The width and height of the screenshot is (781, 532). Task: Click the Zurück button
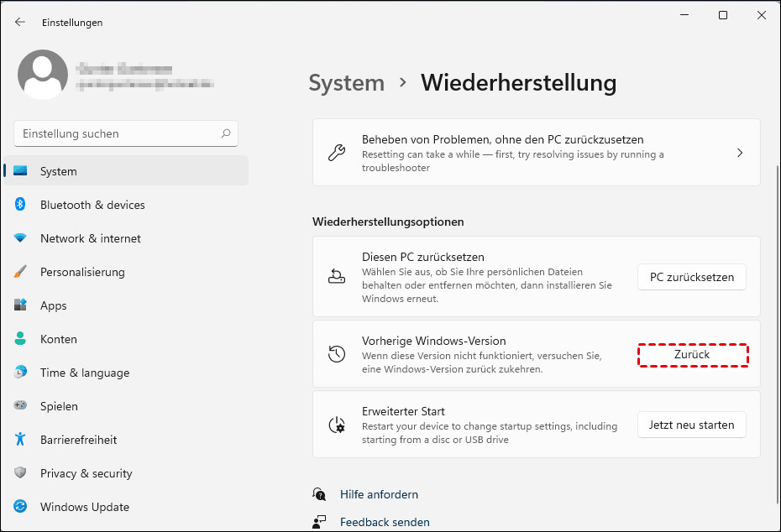point(692,354)
